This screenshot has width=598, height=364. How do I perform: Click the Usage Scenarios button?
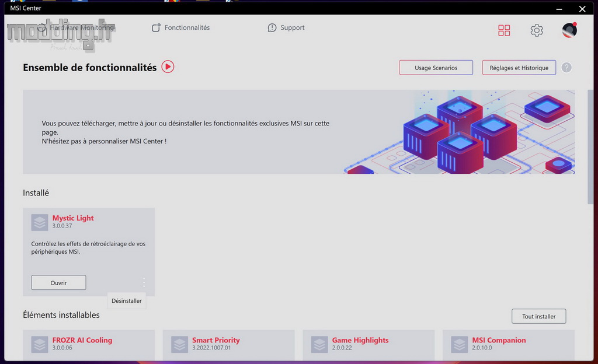coord(436,68)
